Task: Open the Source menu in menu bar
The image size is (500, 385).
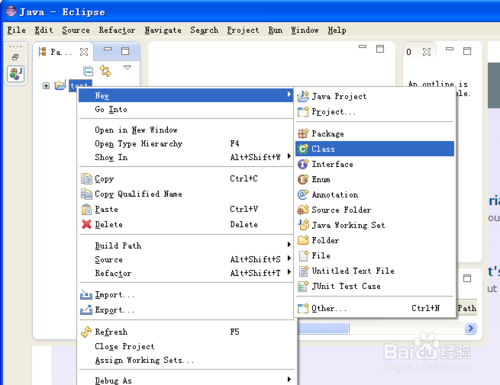Action: click(76, 30)
